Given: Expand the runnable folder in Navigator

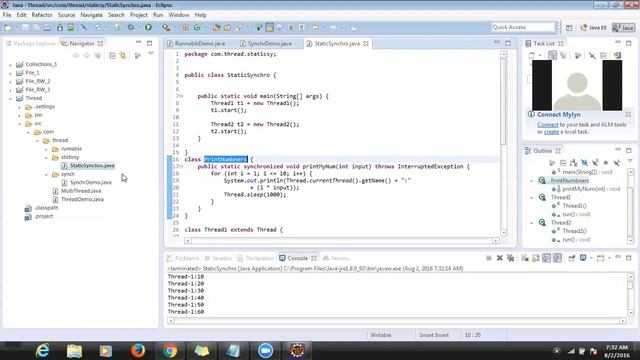Looking at the screenshot, I should point(46,149).
